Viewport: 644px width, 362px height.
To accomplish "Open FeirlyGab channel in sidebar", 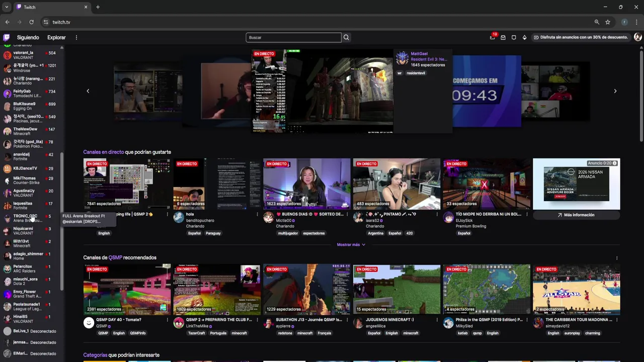I will pyautogui.click(x=30, y=94).
